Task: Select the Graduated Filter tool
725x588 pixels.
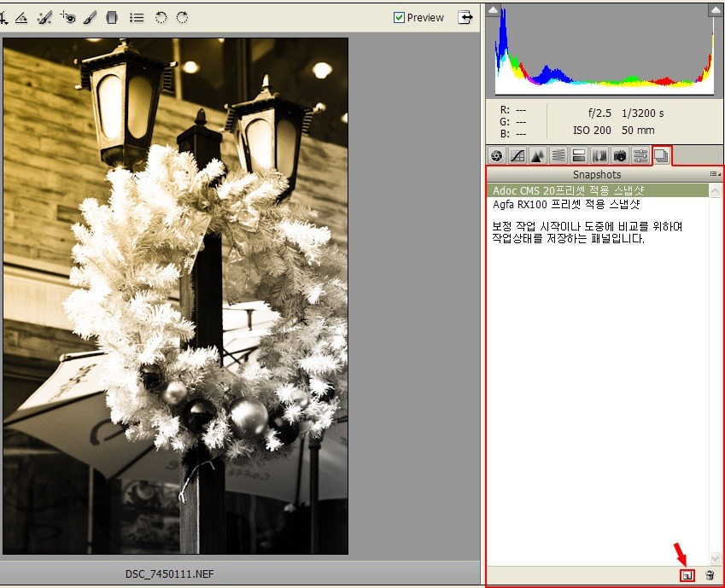Action: click(x=112, y=17)
